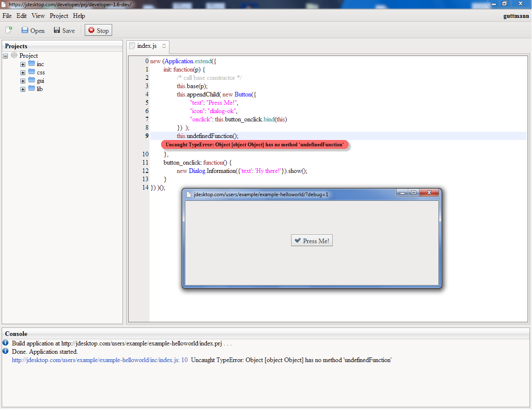The height and width of the screenshot is (409, 532).
Task: Click the info icon beside Build application message
Action: point(5,343)
